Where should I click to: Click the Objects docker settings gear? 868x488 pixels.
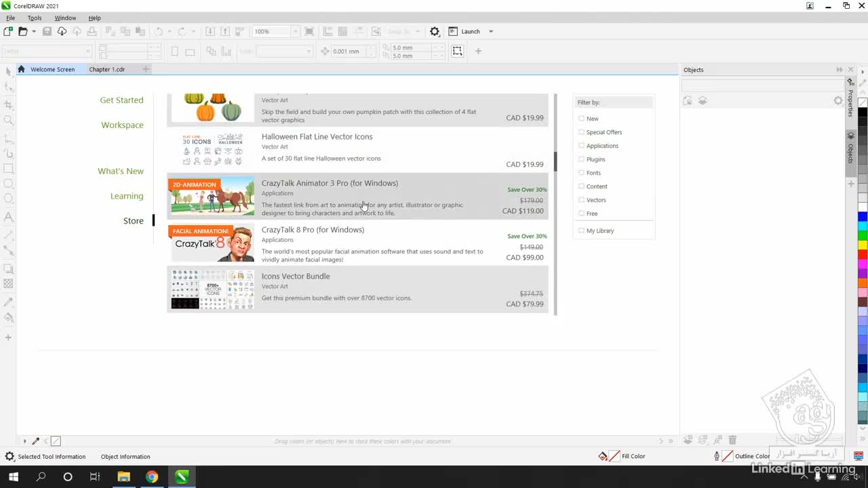click(x=838, y=101)
